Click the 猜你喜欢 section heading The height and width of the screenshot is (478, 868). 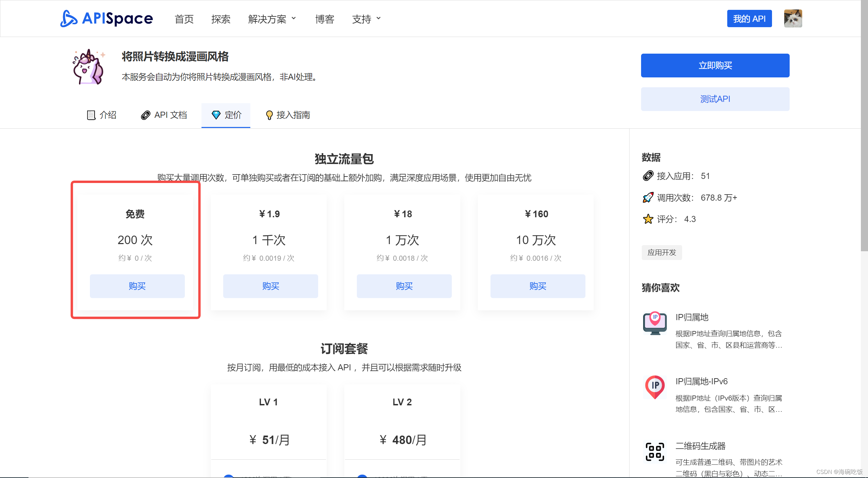coord(660,288)
